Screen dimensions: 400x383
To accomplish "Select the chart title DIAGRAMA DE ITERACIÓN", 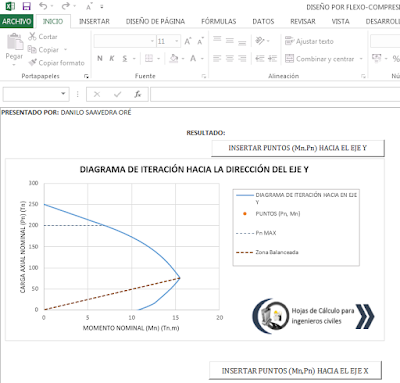I will [x=194, y=170].
